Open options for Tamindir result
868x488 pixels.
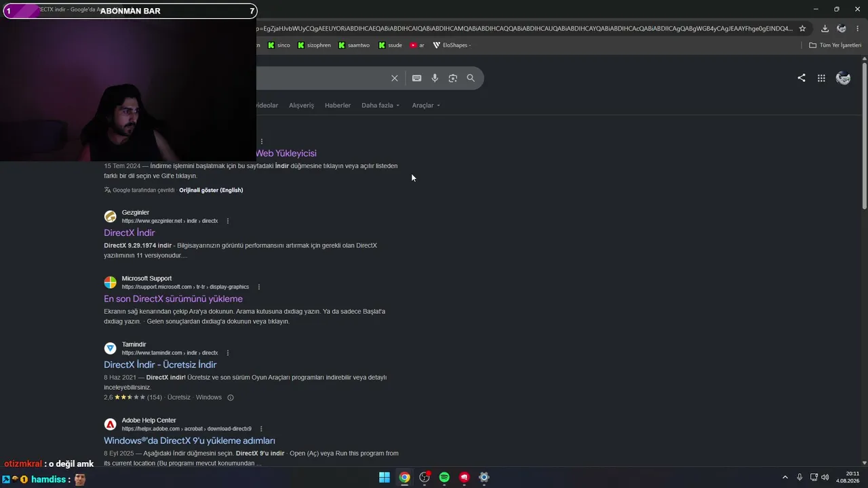pyautogui.click(x=228, y=353)
